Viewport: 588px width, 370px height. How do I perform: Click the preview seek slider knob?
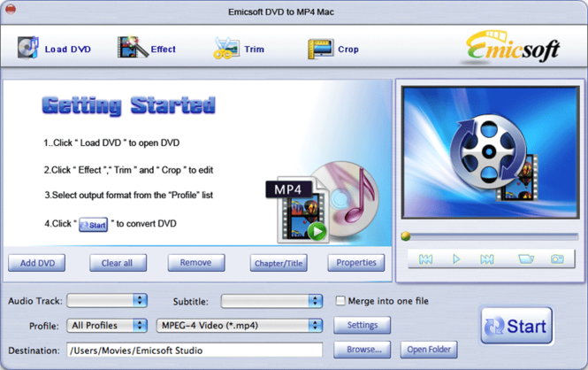405,236
